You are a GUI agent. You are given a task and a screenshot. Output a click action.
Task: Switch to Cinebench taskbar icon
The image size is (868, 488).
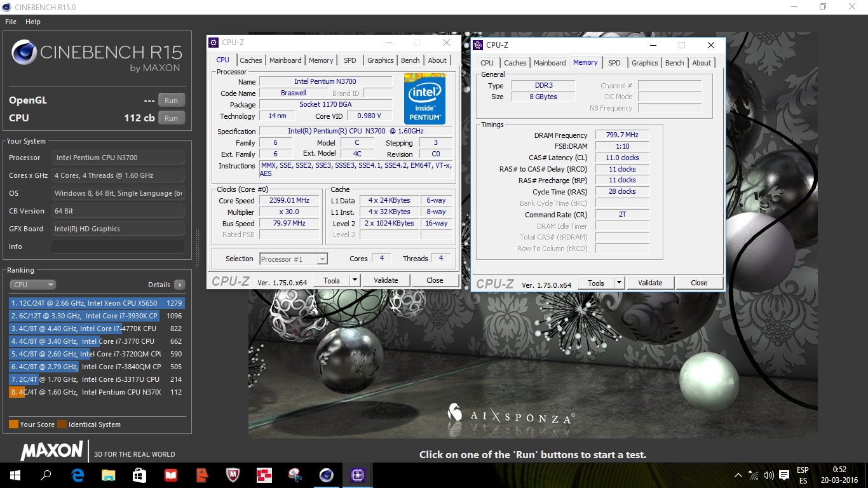pos(326,475)
